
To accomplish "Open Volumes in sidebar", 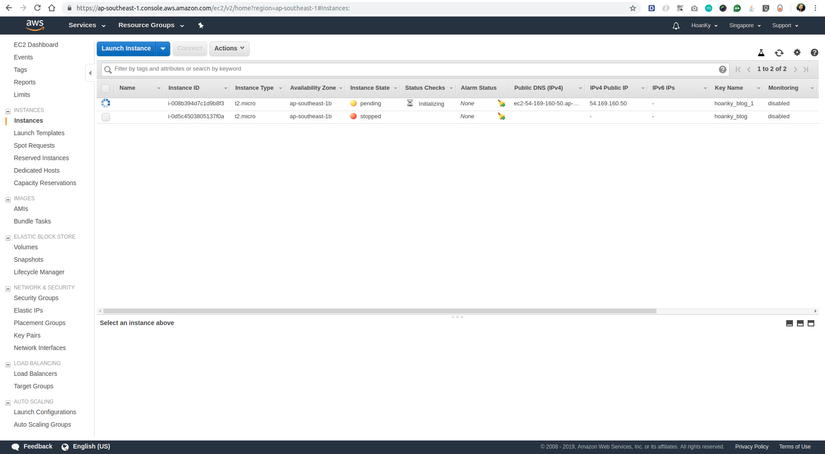I will click(26, 247).
